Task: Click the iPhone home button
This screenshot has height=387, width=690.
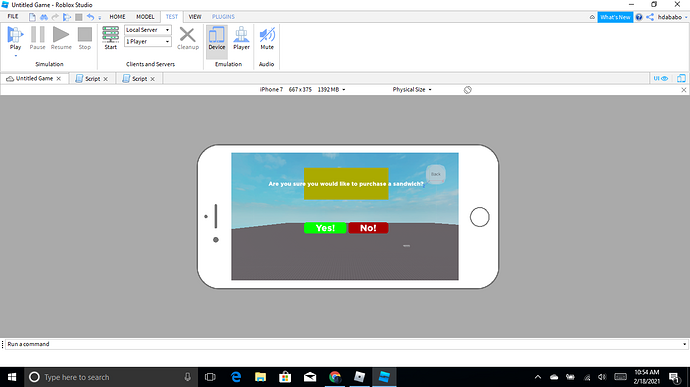Action: 479,217
